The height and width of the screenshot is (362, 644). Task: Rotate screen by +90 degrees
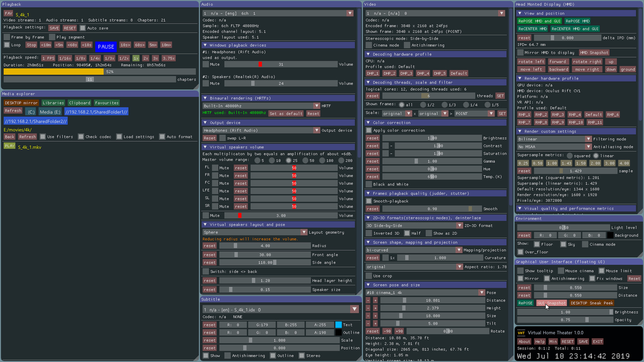pyautogui.click(x=399, y=331)
